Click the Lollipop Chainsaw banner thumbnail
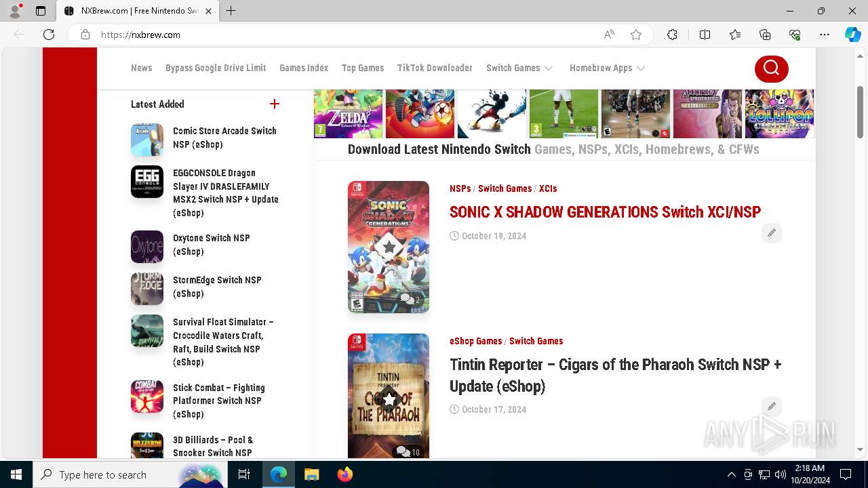The width and height of the screenshot is (868, 488). click(779, 114)
